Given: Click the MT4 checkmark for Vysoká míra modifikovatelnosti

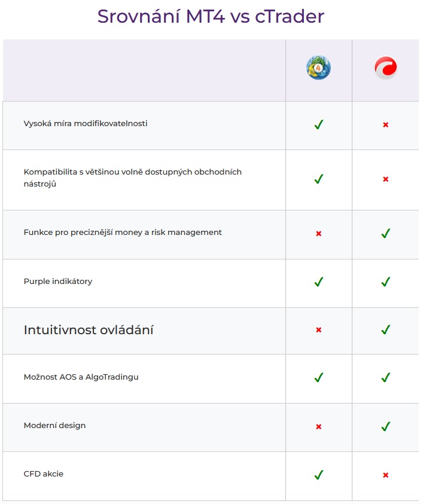Looking at the screenshot, I should pyautogui.click(x=319, y=124).
